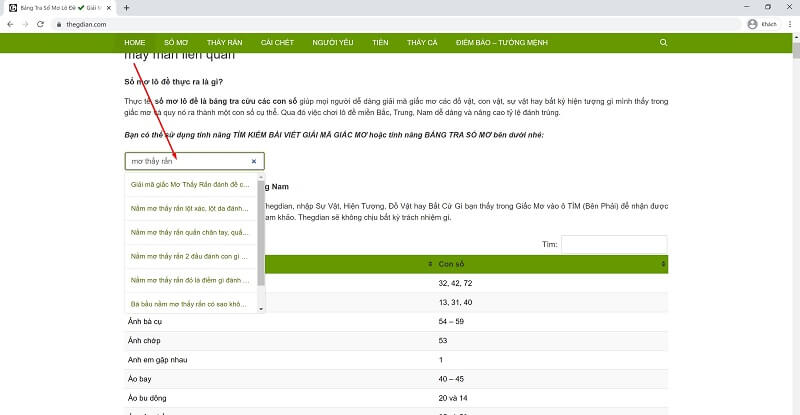Open the SỔ MƠ menu item
800x415 pixels.
pos(176,43)
